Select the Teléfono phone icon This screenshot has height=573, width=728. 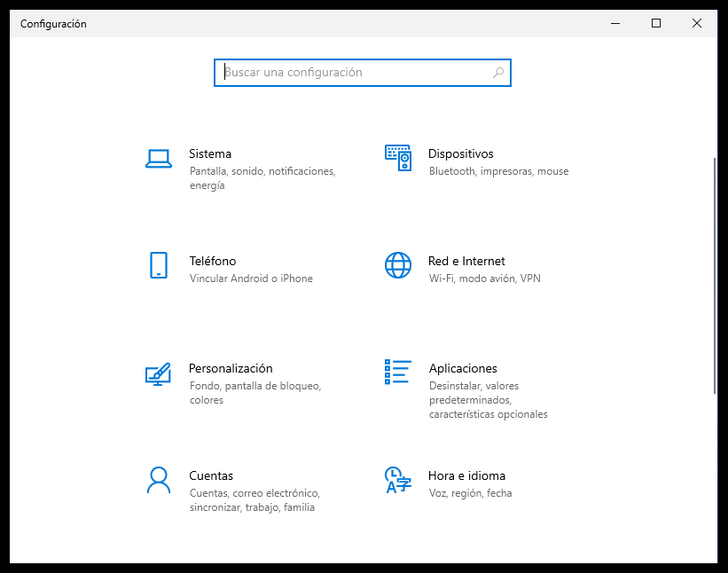click(x=159, y=265)
